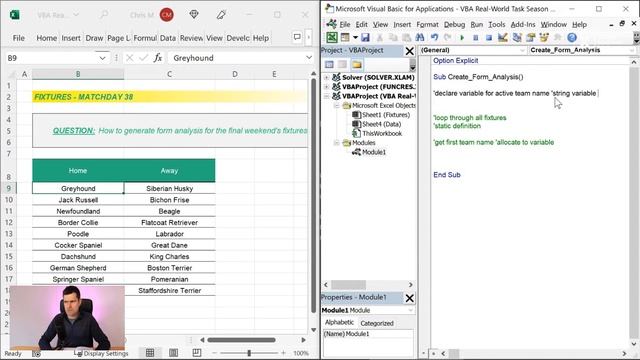Switch to Page Layout view in status bar
640x360 pixels.
pyautogui.click(x=173, y=353)
